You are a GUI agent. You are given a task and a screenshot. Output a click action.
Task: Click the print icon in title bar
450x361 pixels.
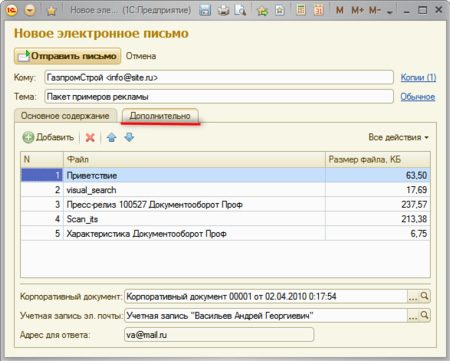(223, 11)
